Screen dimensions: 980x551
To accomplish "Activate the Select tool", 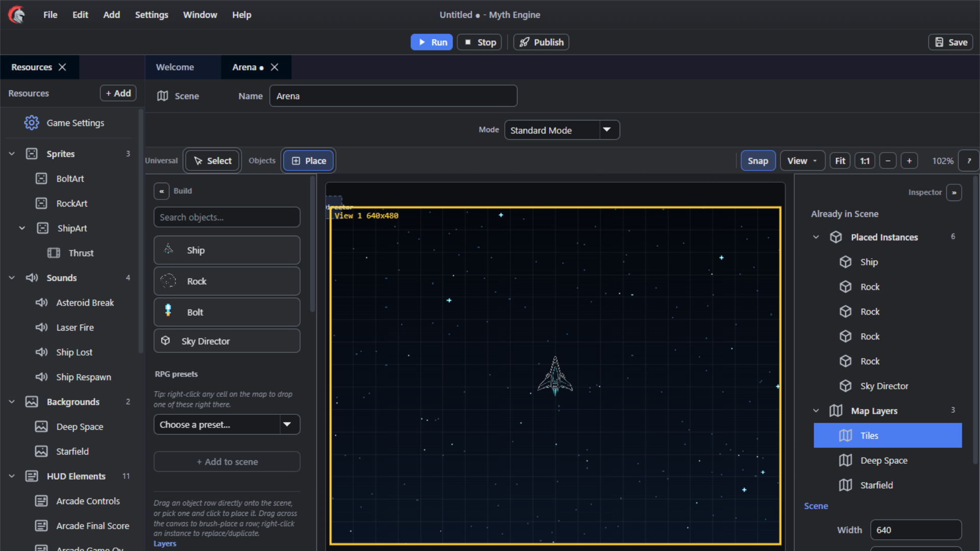I will pyautogui.click(x=212, y=161).
